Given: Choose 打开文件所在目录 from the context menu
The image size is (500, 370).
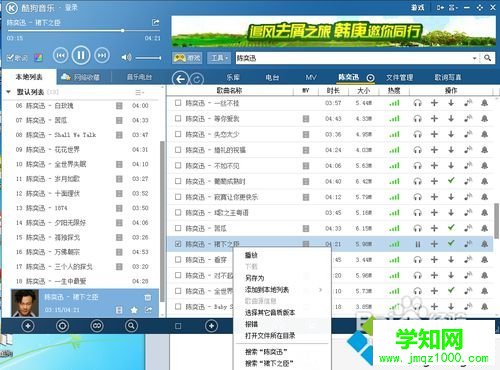Looking at the screenshot, I should coord(270,335).
